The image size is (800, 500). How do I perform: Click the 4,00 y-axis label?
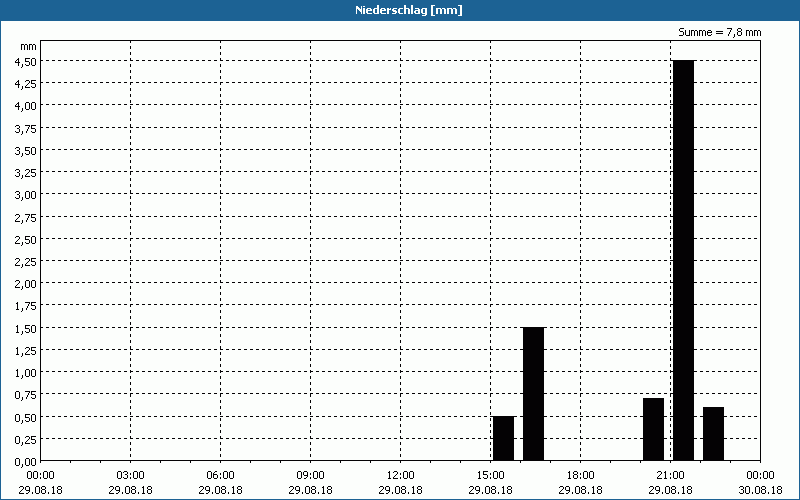pos(26,106)
